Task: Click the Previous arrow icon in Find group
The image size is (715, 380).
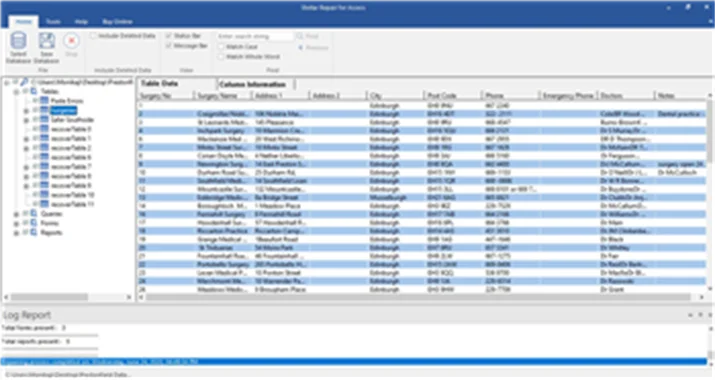Action: click(x=301, y=47)
